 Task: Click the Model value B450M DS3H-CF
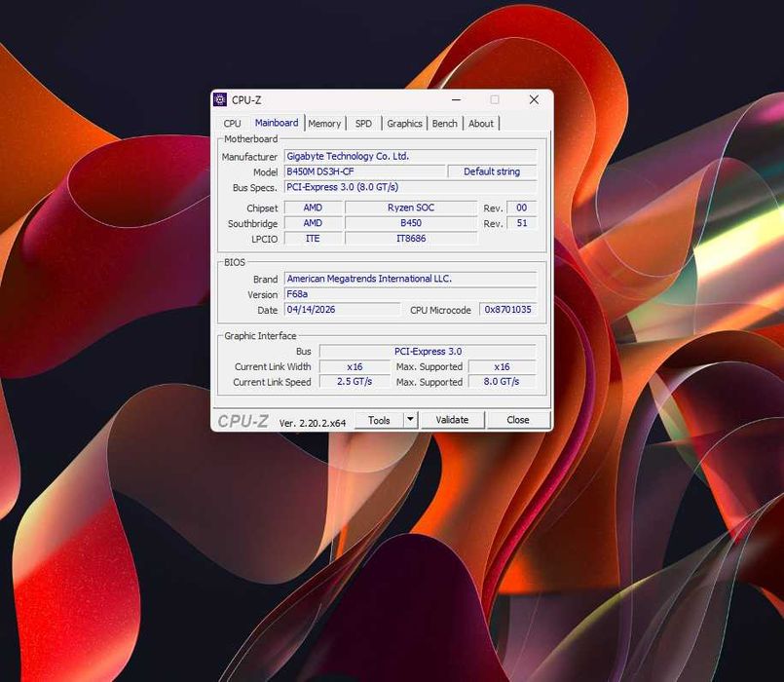pos(364,171)
